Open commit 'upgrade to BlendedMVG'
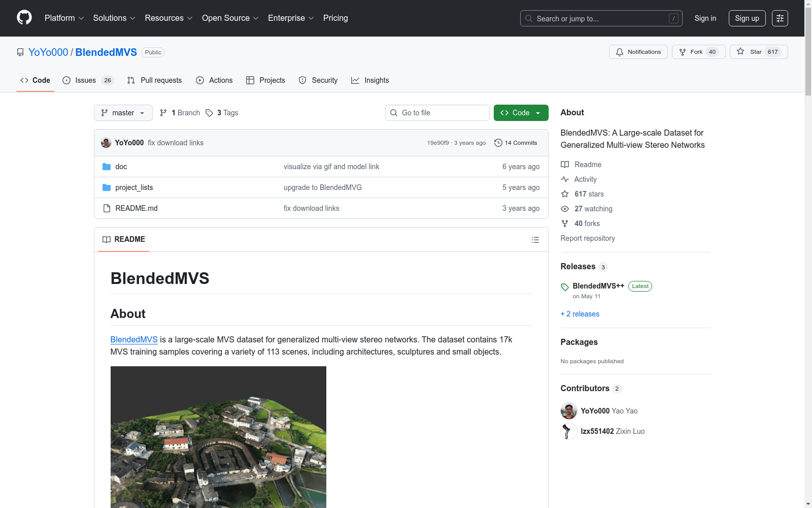The height and width of the screenshot is (508, 812). (x=323, y=187)
